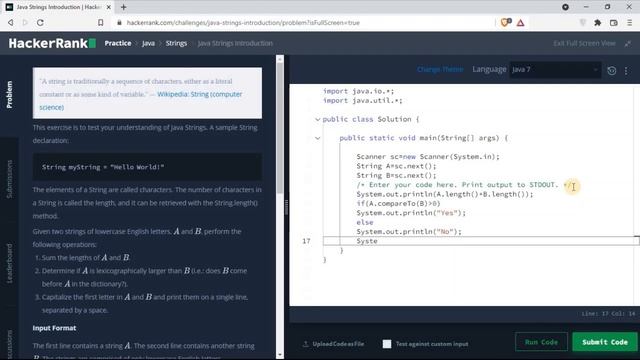
Task: Click Change Theme in the editor
Action: [440, 69]
